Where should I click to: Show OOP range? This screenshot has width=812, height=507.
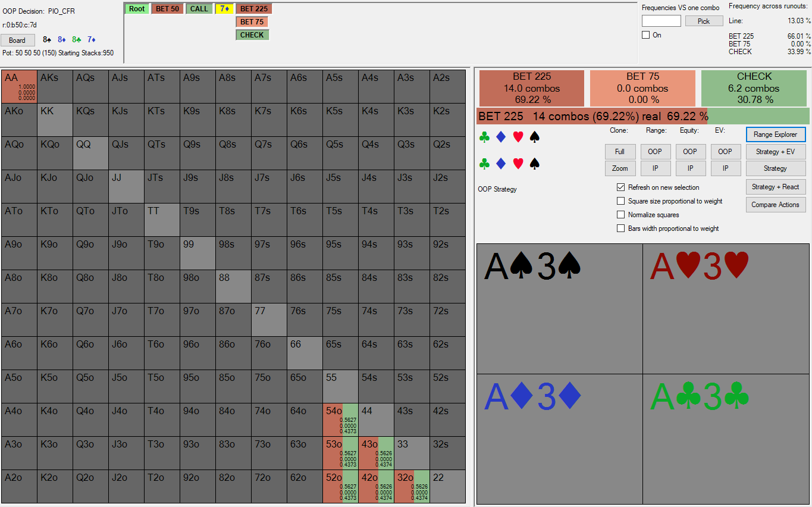[655, 152]
